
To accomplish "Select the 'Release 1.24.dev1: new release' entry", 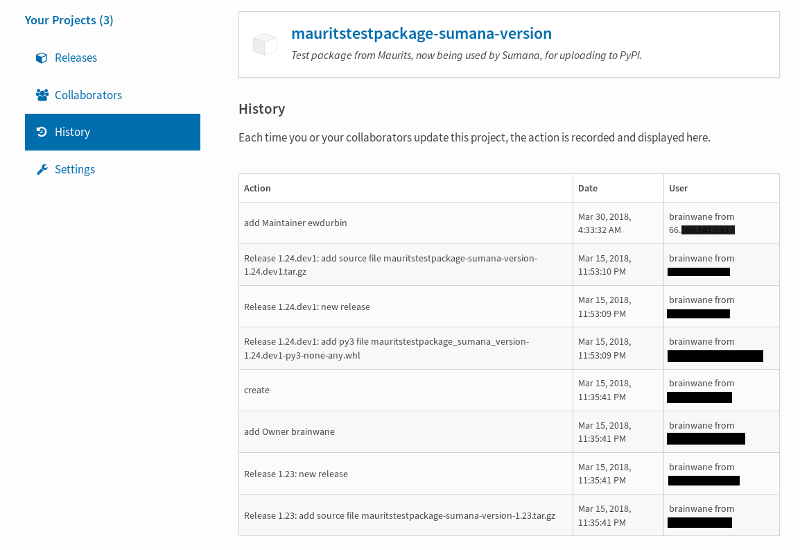I will click(x=307, y=306).
